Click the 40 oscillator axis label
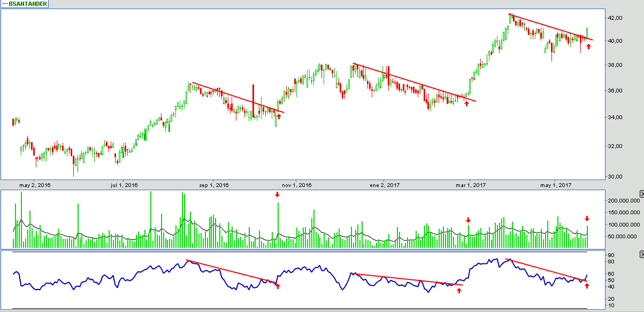Image resolution: width=644 pixels, height=312 pixels. [611, 287]
